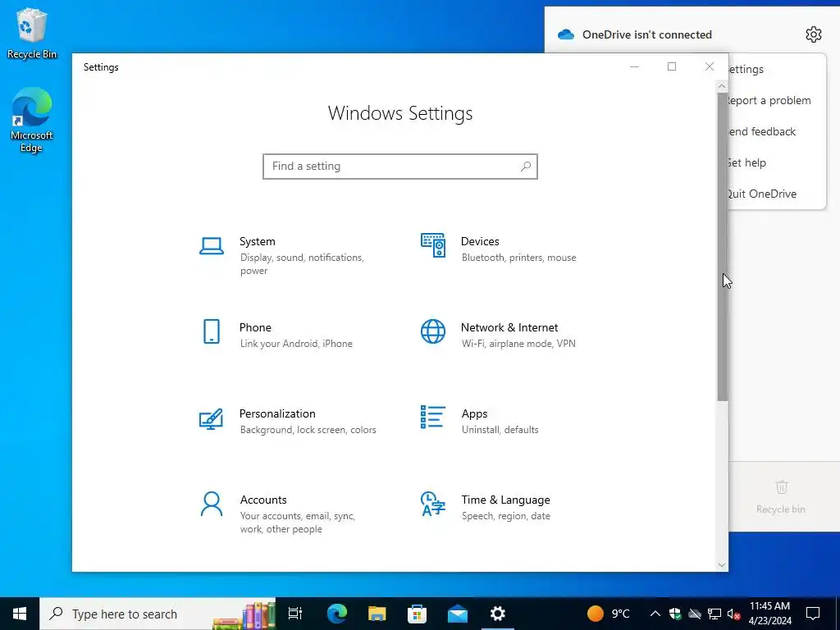The image size is (840, 630).
Task: Open Recycle bin in the OneDrive panel
Action: point(781,497)
